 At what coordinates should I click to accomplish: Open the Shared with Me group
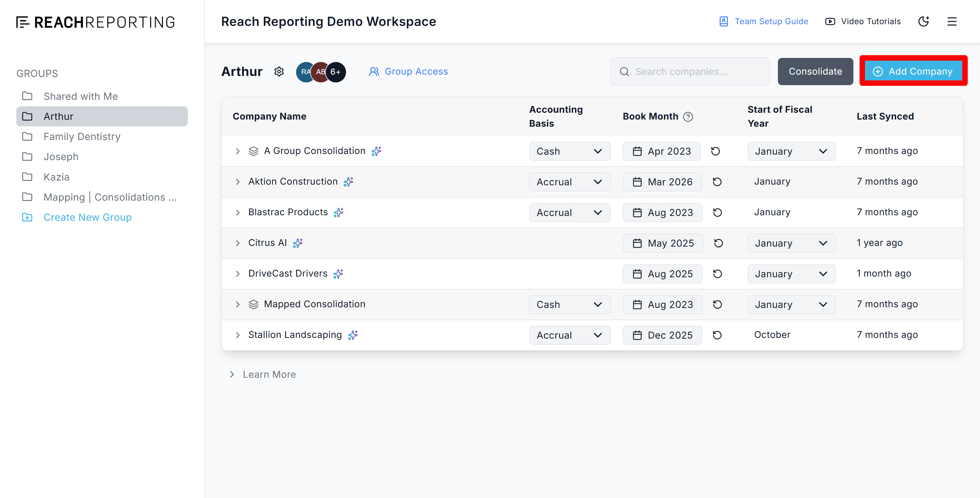[x=81, y=96]
